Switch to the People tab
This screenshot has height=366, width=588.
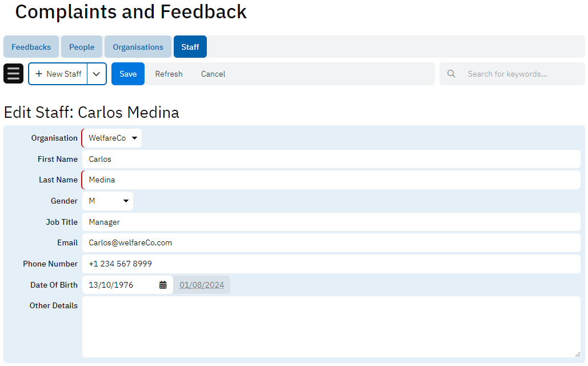click(x=82, y=47)
